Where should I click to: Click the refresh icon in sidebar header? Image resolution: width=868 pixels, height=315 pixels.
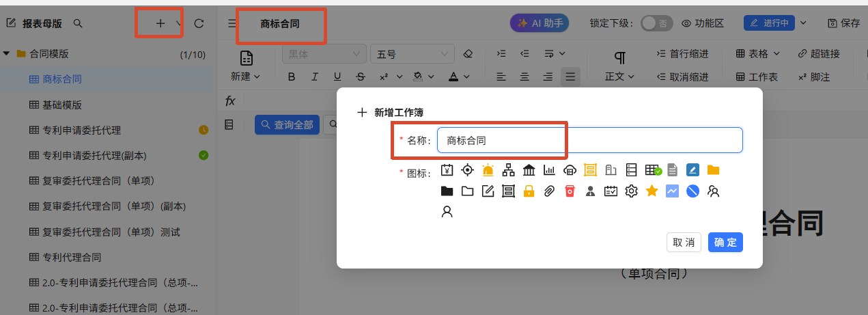199,23
